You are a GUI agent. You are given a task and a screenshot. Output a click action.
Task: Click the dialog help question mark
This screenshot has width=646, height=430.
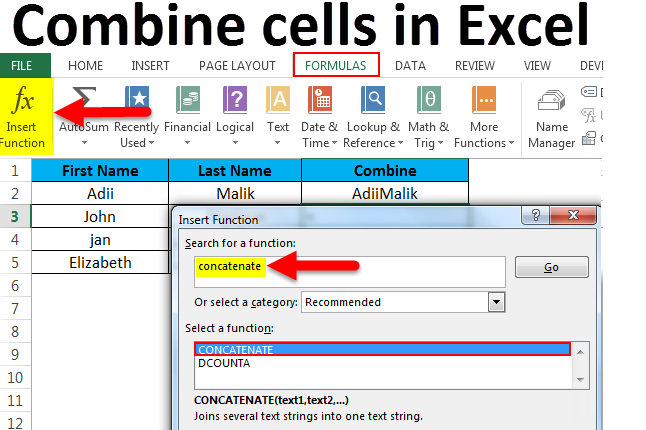tap(536, 215)
